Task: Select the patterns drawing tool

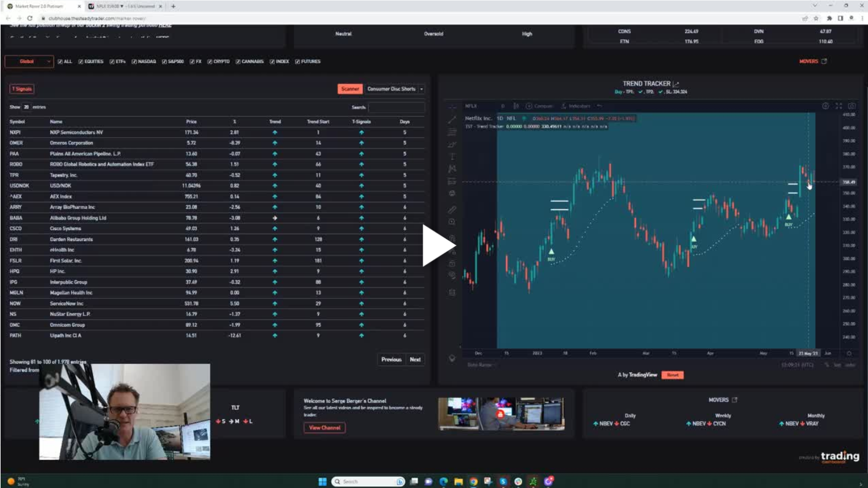Action: 452,168
